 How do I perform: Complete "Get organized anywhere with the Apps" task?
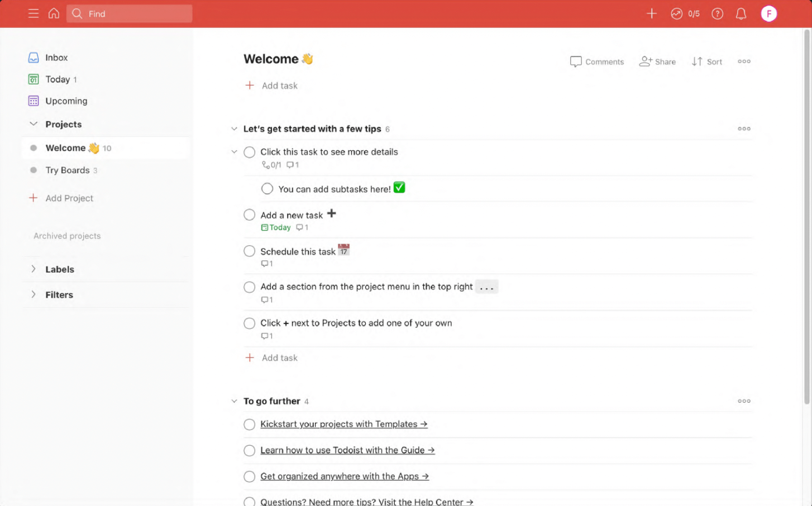[250, 476]
